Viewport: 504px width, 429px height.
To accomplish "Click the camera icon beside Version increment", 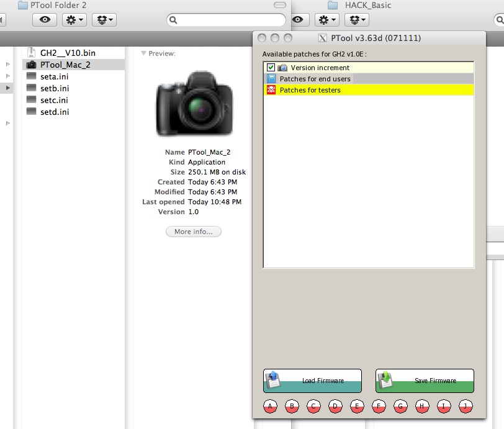I will point(282,68).
